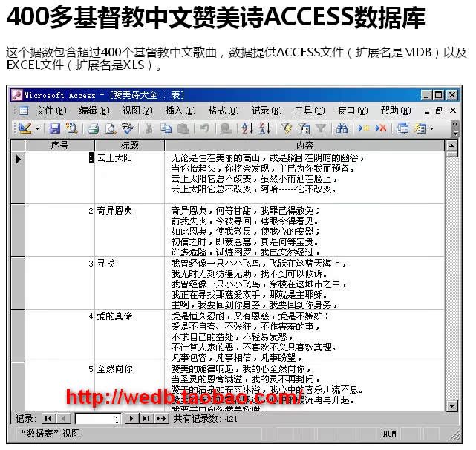Open the 文件(F) menu
The height and width of the screenshot is (450, 476).
click(x=50, y=111)
